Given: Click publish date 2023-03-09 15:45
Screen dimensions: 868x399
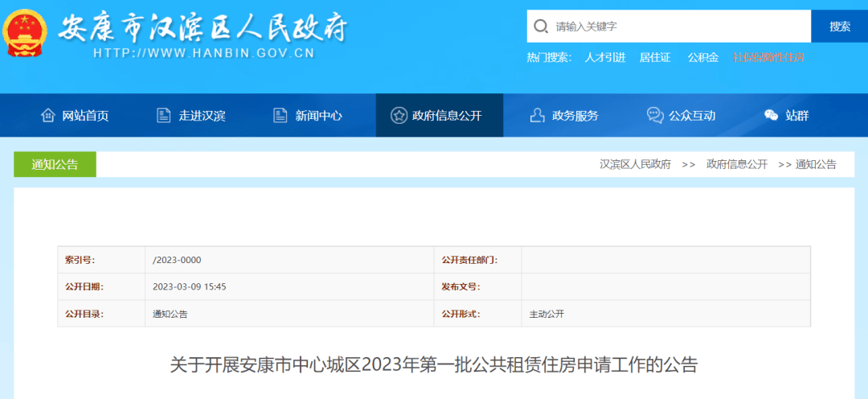Looking at the screenshot, I should click(x=190, y=287).
